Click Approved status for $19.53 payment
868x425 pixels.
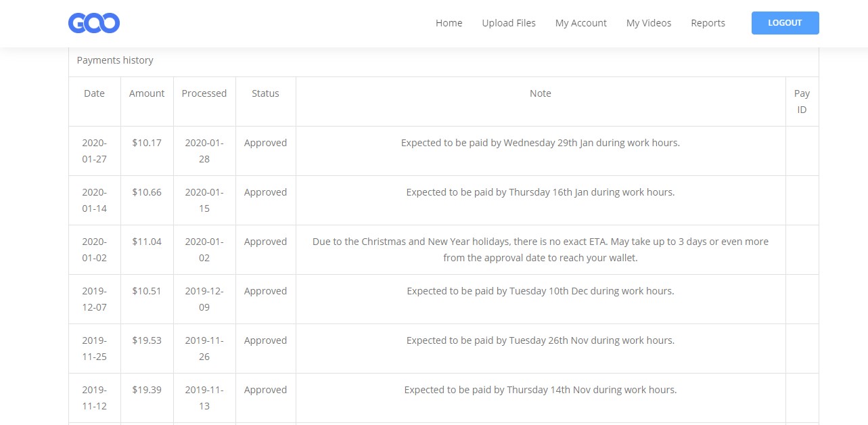point(265,340)
